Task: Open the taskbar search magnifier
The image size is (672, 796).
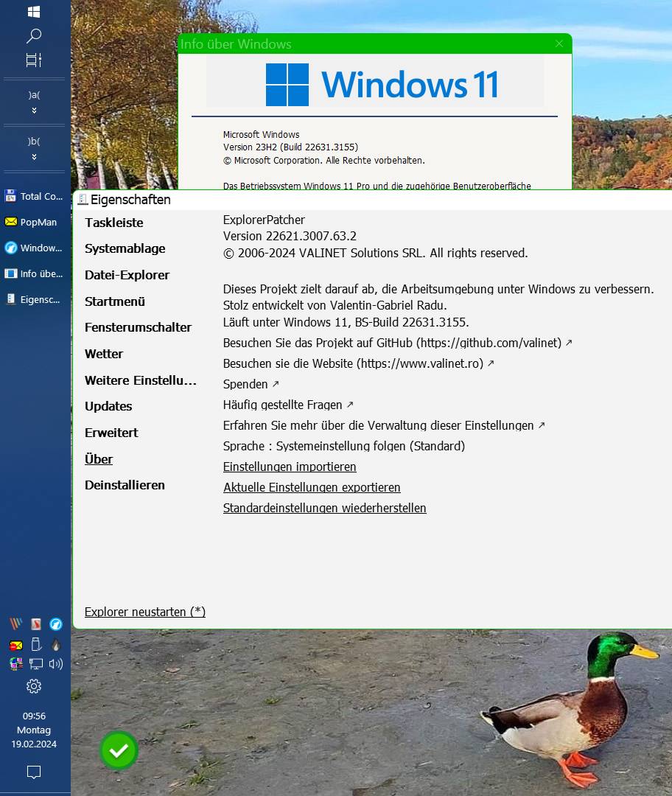Action: (x=34, y=35)
